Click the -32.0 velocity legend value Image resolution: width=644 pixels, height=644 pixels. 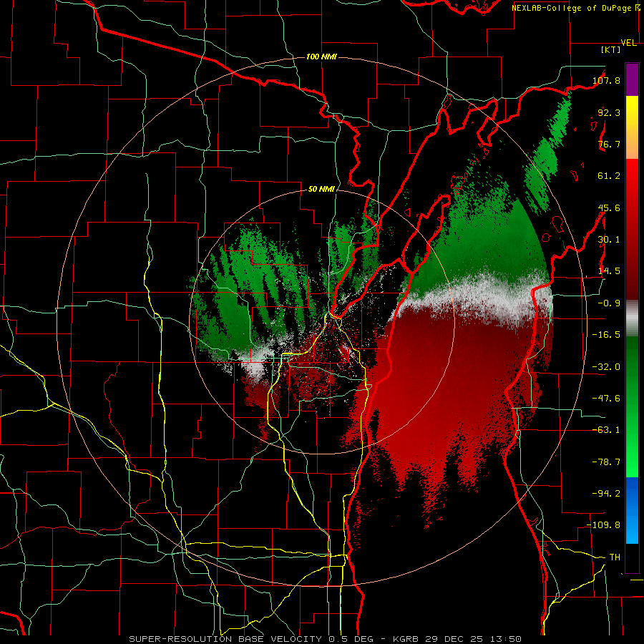[606, 367]
